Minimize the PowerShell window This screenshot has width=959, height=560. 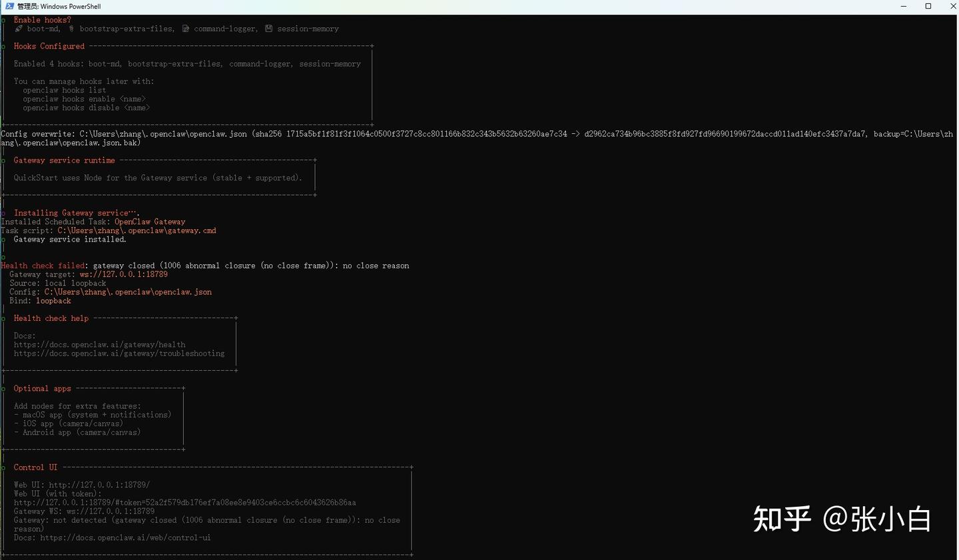(x=904, y=6)
